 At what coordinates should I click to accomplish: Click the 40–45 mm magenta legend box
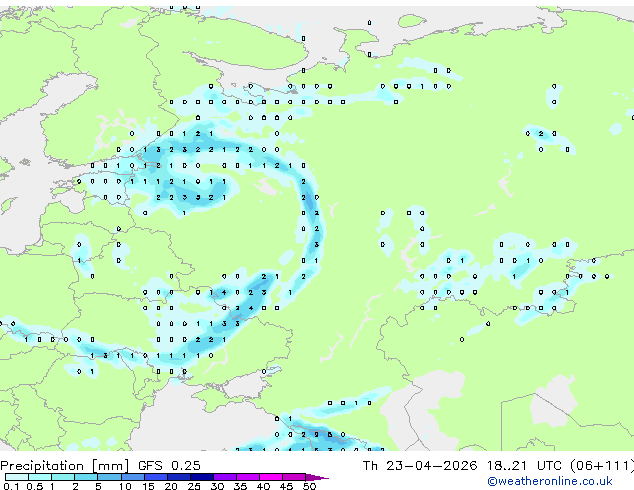point(271,477)
